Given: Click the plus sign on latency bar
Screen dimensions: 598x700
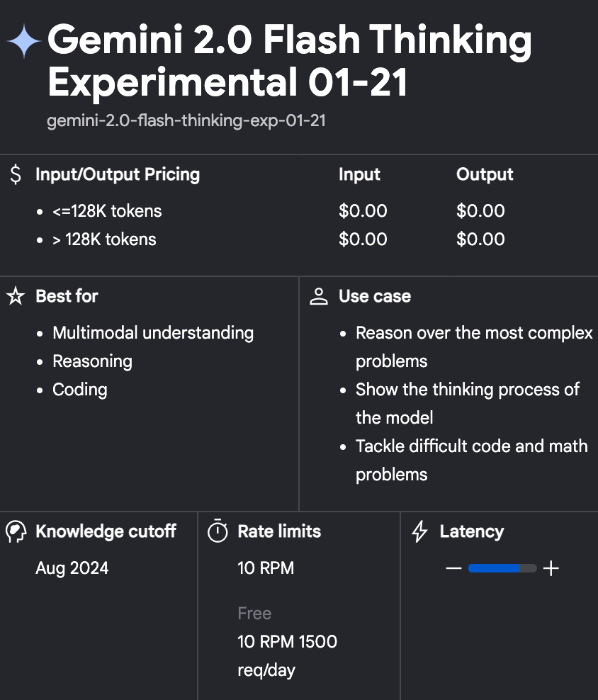Looking at the screenshot, I should [x=551, y=568].
